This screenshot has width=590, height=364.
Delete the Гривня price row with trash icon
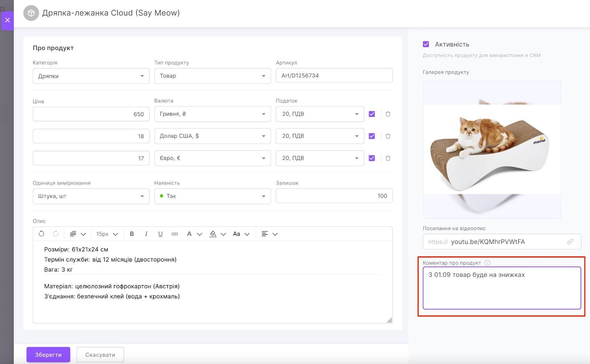coord(388,114)
